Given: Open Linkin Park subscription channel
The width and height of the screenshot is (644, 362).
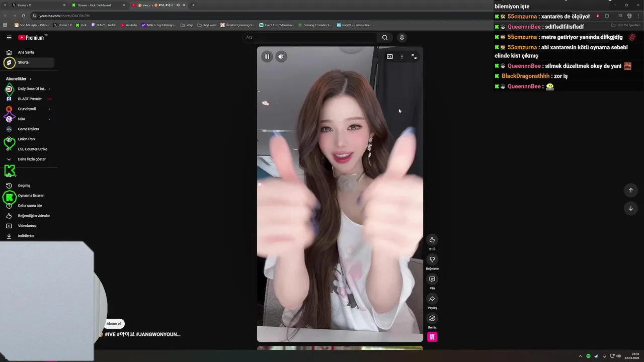Looking at the screenshot, I should click(29, 139).
